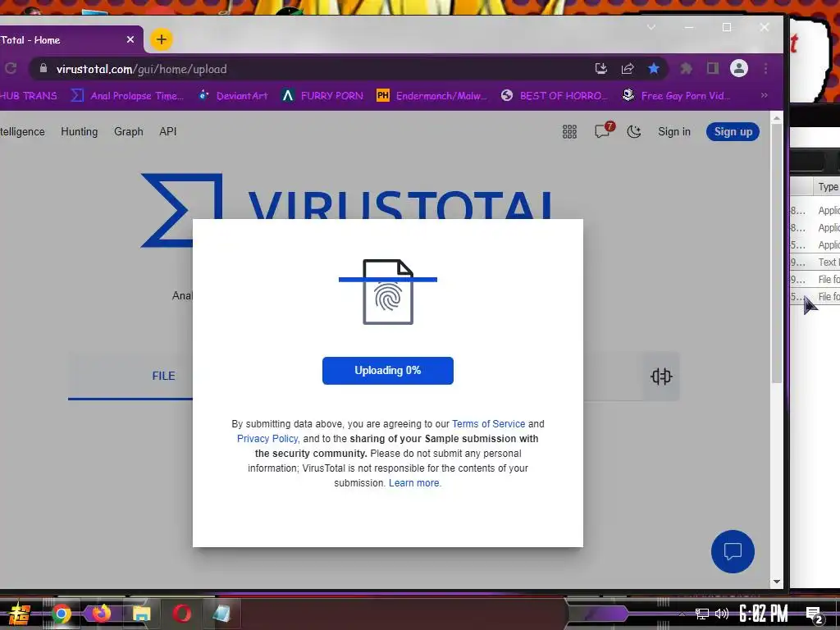This screenshot has height=630, width=840.
Task: Toggle the browser side panel icon
Action: point(713,69)
